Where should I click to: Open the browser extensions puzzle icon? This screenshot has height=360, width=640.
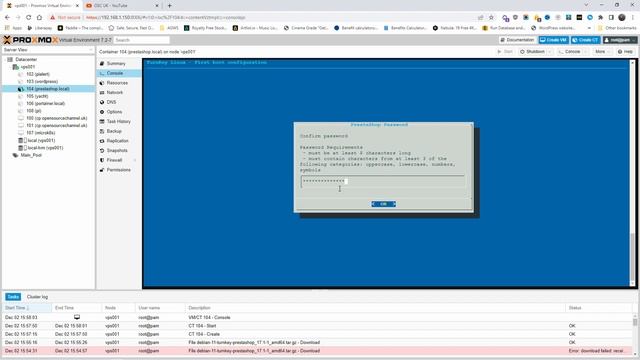point(600,18)
